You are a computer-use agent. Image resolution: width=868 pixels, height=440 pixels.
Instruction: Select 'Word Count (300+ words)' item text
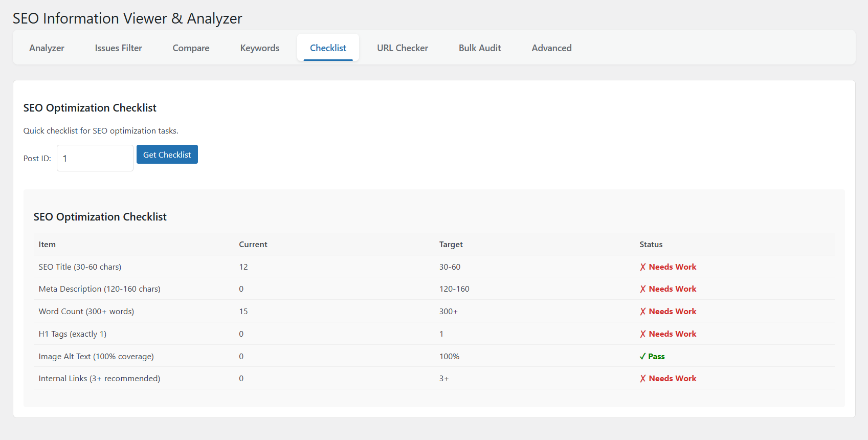coord(86,312)
